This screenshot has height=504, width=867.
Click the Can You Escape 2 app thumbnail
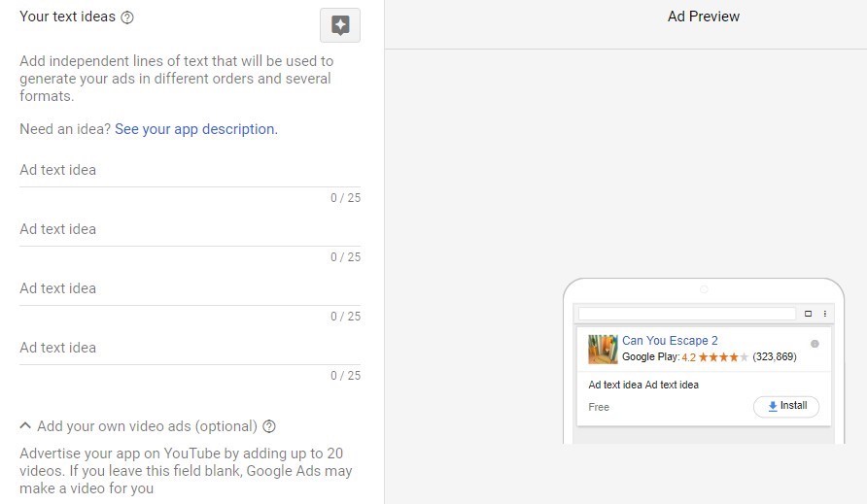point(603,350)
